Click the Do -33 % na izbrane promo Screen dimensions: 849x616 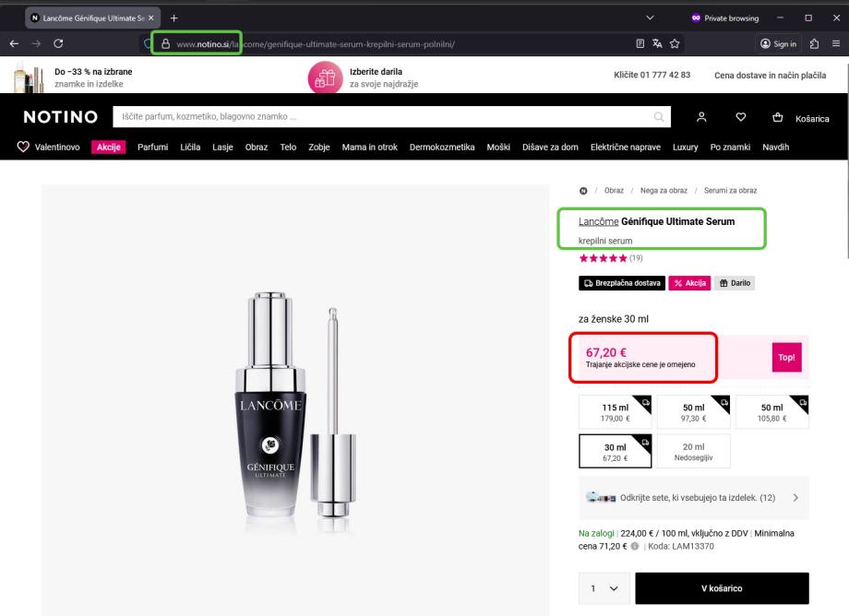tap(93, 77)
